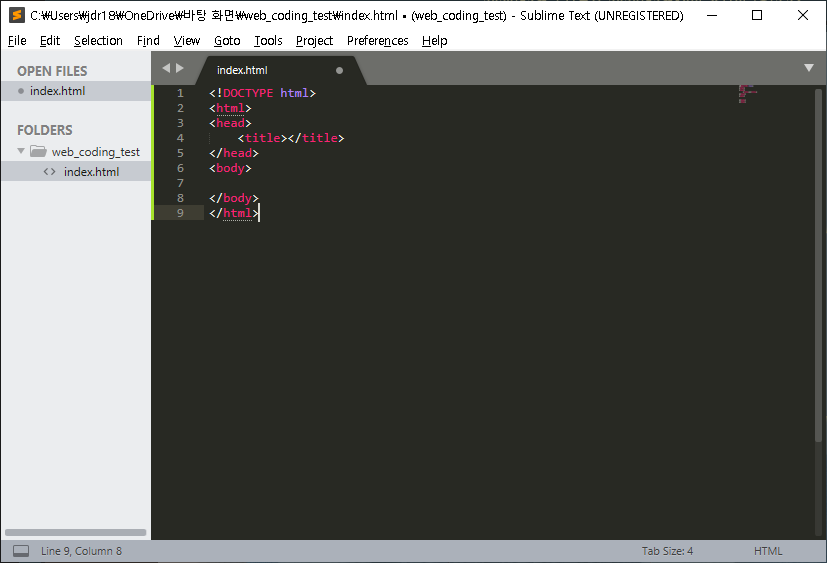Image resolution: width=827 pixels, height=563 pixels.
Task: Click the unsaved dot beside index.html in Open Files
Action: [x=21, y=91]
